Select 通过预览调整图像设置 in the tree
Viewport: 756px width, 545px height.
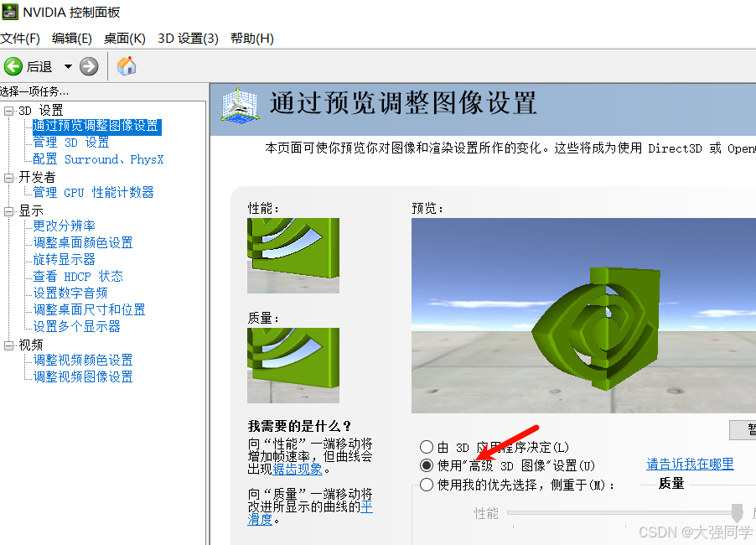(x=96, y=127)
